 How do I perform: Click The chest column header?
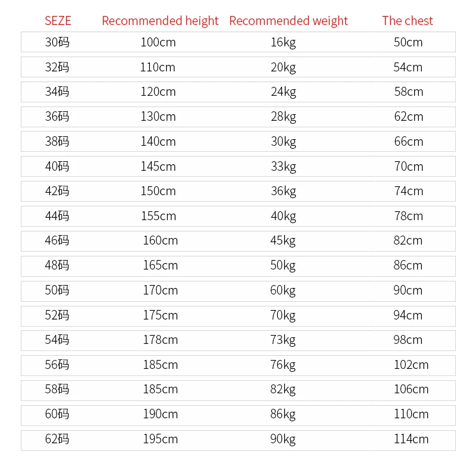408,21
